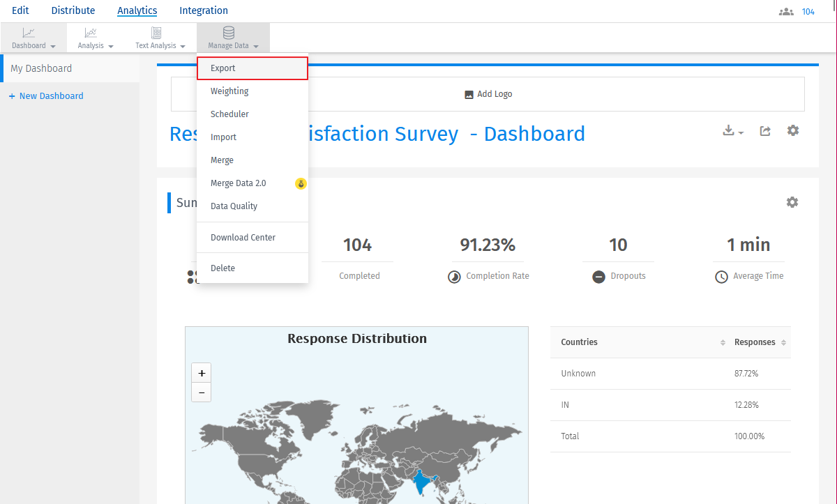Expand the Analysis toolbar dropdown

click(96, 38)
